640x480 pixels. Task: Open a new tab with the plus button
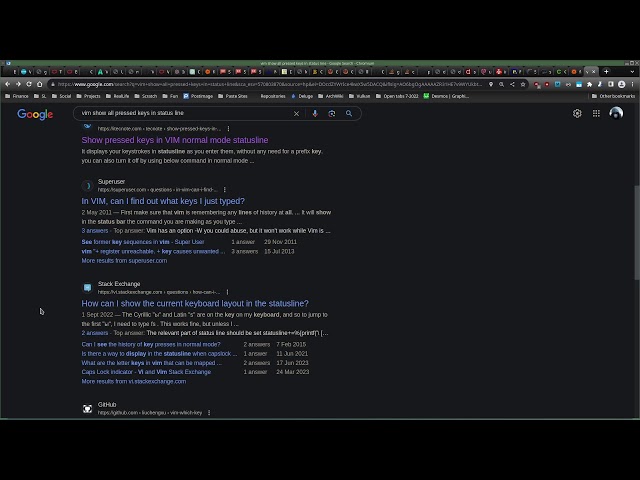[606, 71]
